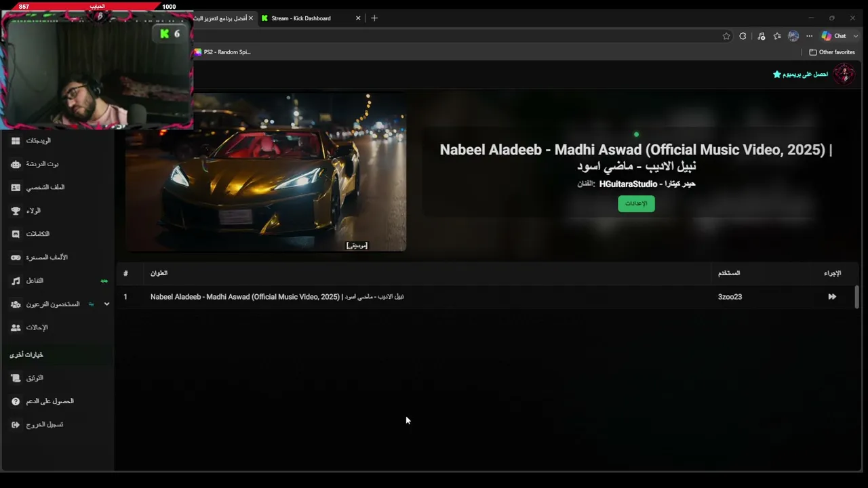Expand the المستخدمون الفرعيون submenu chevron
The height and width of the screenshot is (488, 868).
(106, 304)
